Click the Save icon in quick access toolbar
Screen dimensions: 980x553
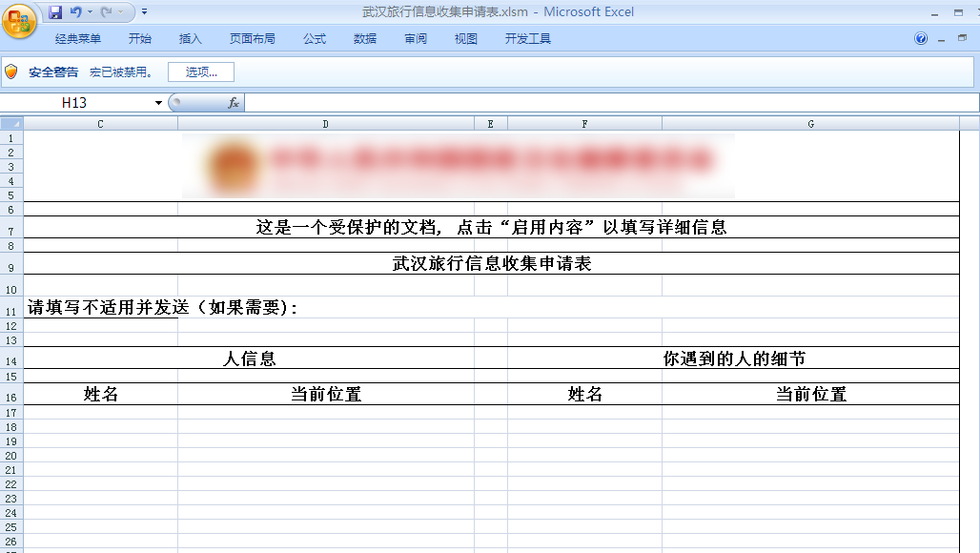pos(55,12)
